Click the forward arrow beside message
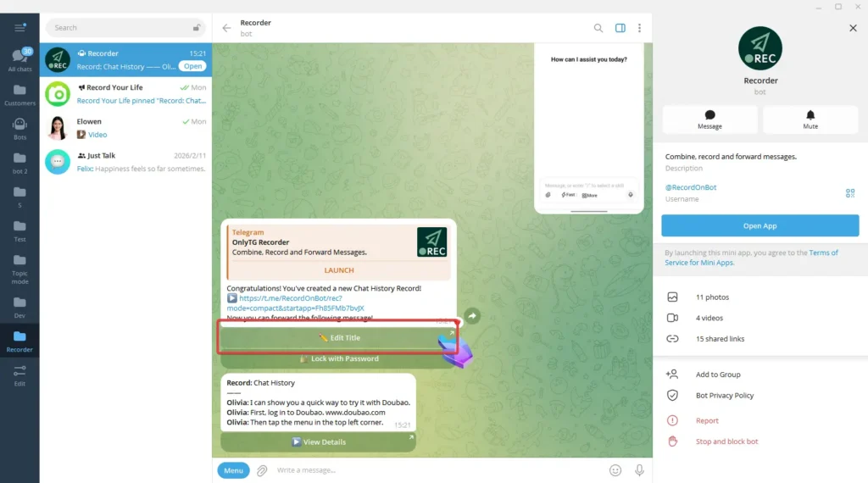Image resolution: width=868 pixels, height=483 pixels. pos(472,316)
